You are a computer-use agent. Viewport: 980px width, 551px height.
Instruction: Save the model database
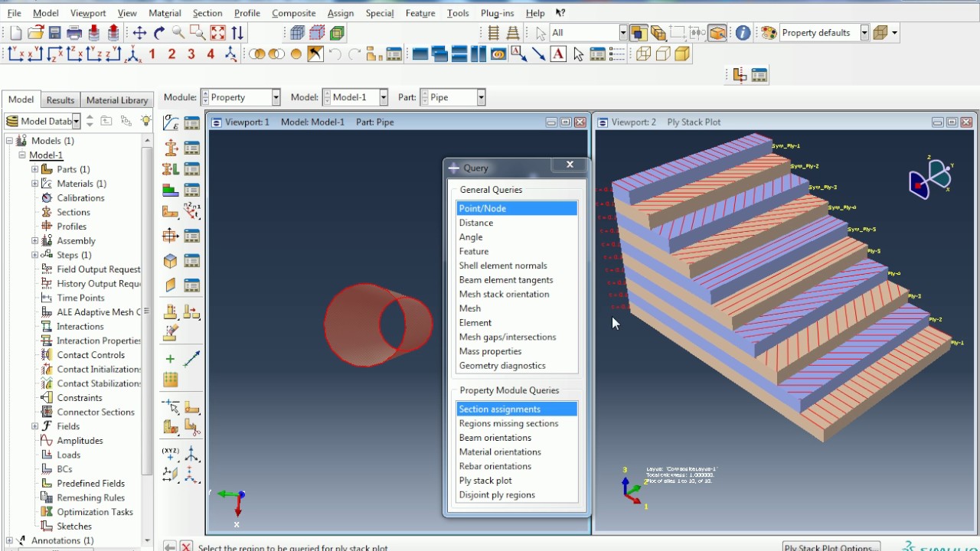click(x=54, y=33)
